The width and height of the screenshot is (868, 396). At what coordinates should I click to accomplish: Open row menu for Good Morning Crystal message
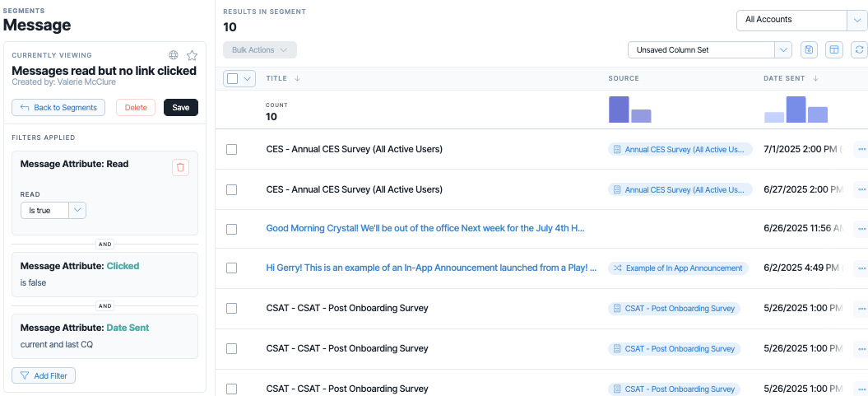coord(861,228)
